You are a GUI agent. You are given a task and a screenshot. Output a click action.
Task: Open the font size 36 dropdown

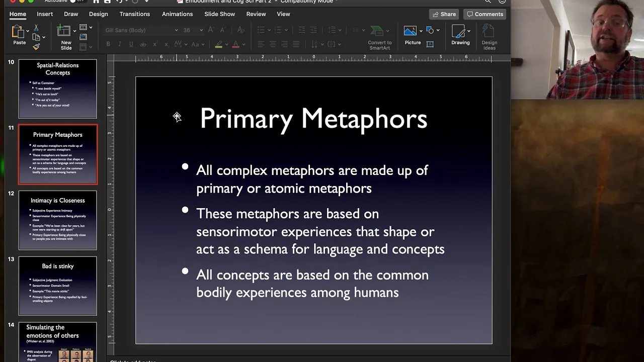(x=201, y=30)
